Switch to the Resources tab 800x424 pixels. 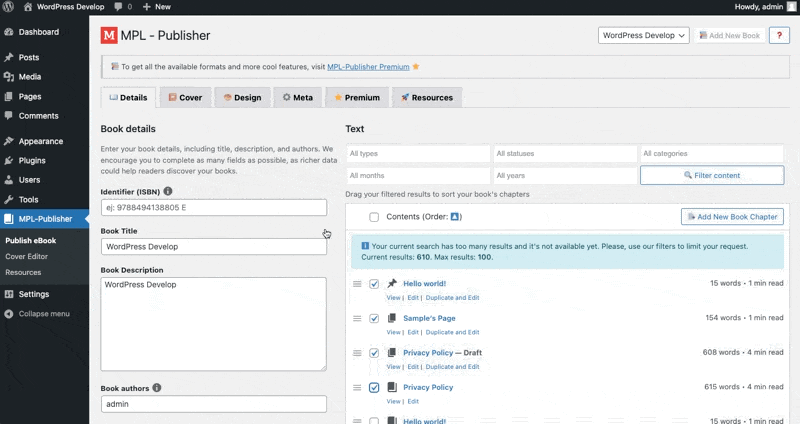(x=427, y=97)
